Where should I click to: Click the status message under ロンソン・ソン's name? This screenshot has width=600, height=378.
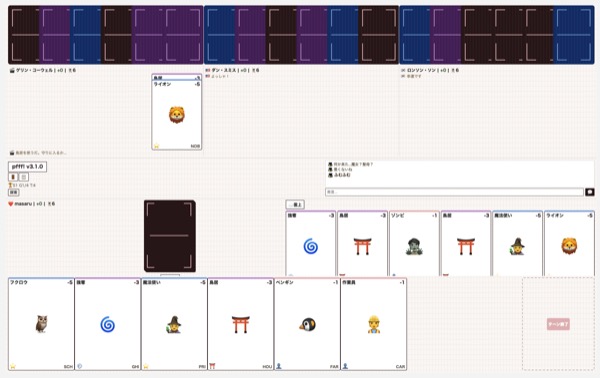pyautogui.click(x=411, y=76)
